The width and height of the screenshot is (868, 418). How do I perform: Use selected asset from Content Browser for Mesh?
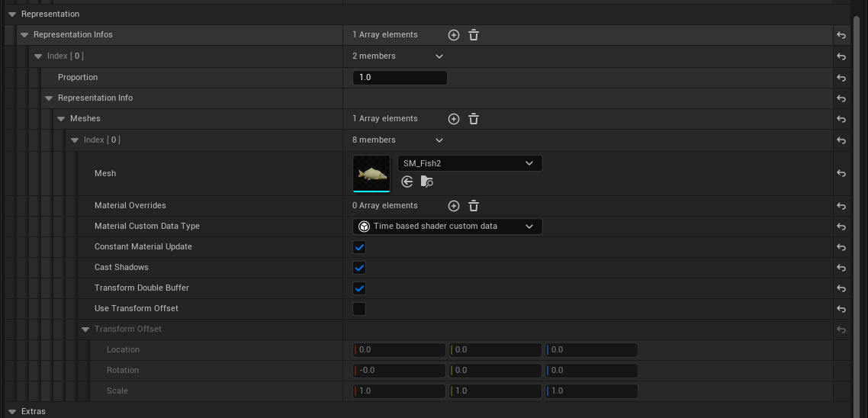click(407, 182)
